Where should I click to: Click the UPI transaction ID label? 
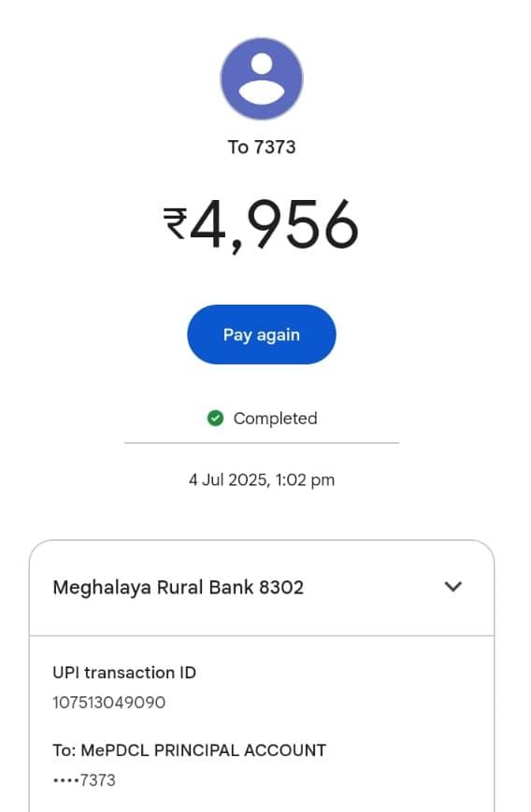[124, 673]
